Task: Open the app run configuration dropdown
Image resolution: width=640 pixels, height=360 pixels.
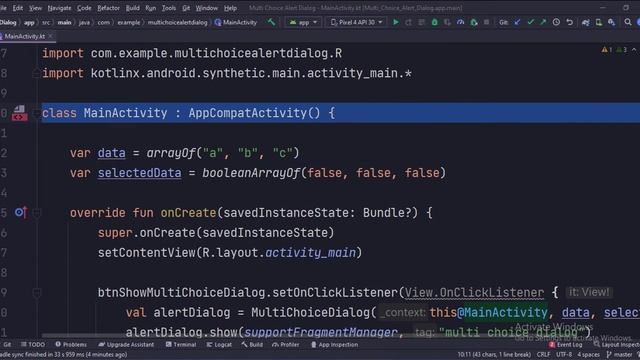Action: click(303, 22)
